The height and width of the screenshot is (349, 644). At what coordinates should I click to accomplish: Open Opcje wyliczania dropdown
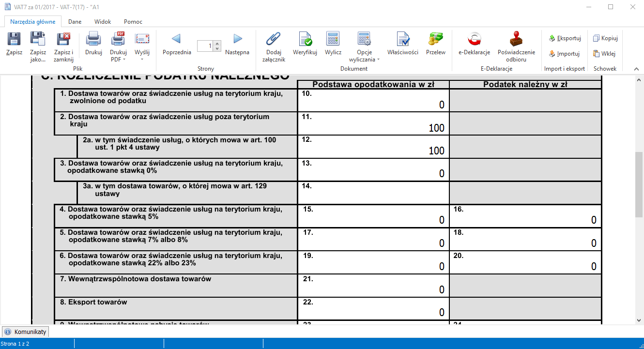tap(379, 60)
